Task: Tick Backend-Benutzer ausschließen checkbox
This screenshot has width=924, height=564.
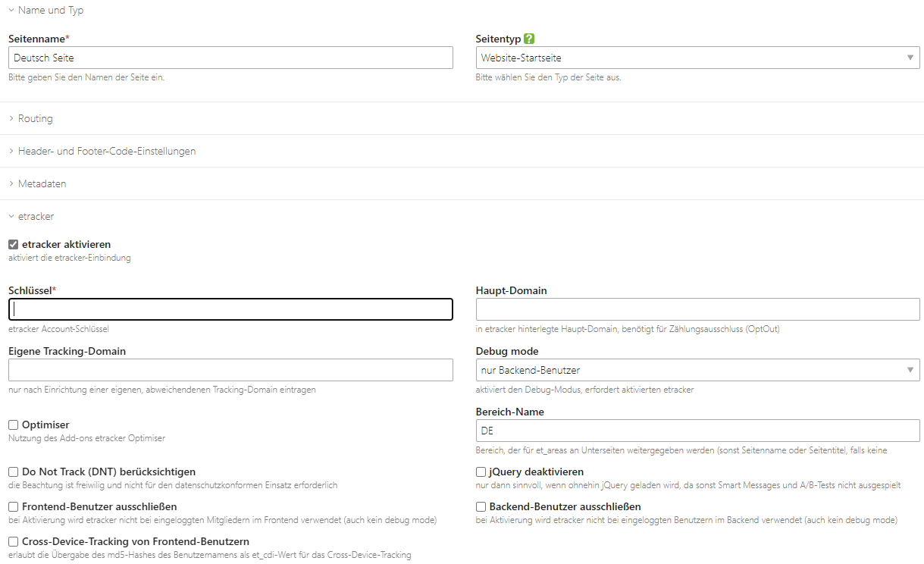Action: pyautogui.click(x=481, y=507)
